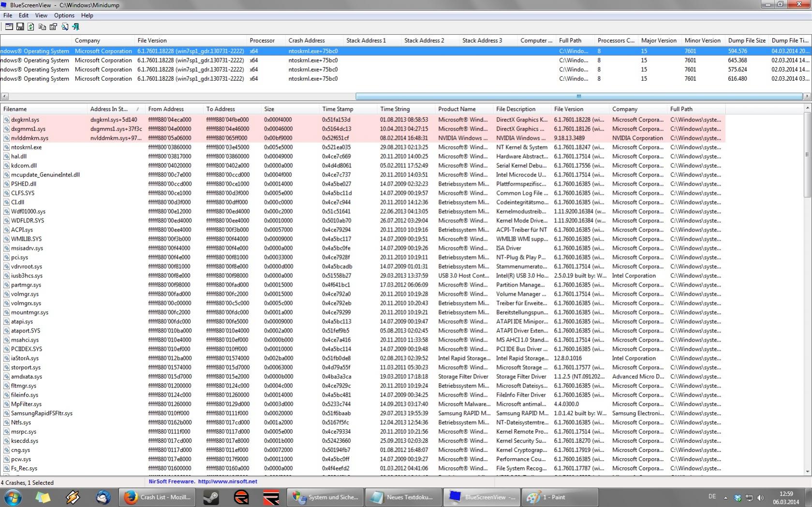Screen dimensions: 812x507
Task: Click the file icon beside Ntfs.sys
Action: tap(6, 423)
